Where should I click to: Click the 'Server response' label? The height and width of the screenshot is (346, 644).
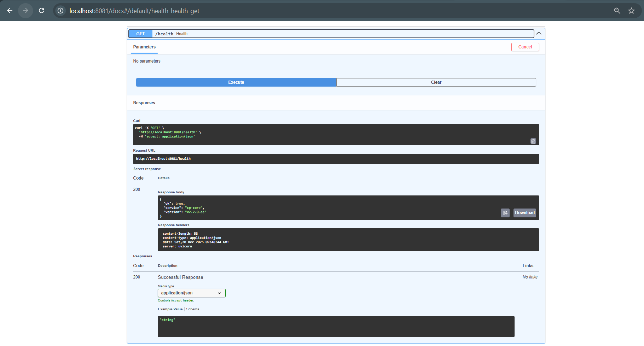pos(147,169)
